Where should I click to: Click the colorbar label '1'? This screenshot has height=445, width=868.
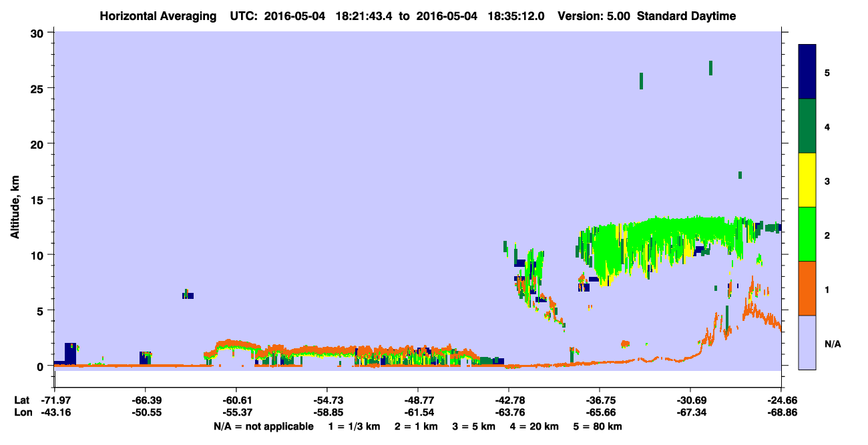(x=827, y=289)
